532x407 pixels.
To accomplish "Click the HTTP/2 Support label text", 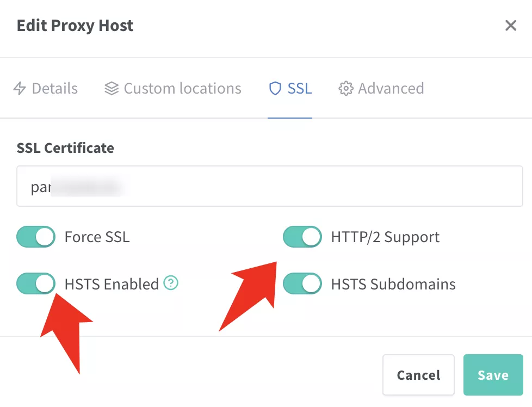I will tap(385, 237).
